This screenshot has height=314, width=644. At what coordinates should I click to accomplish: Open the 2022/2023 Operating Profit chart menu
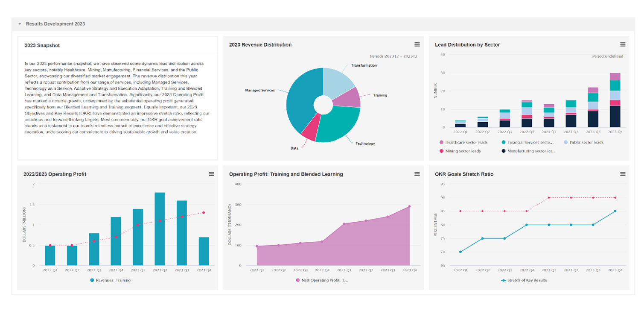(x=211, y=174)
